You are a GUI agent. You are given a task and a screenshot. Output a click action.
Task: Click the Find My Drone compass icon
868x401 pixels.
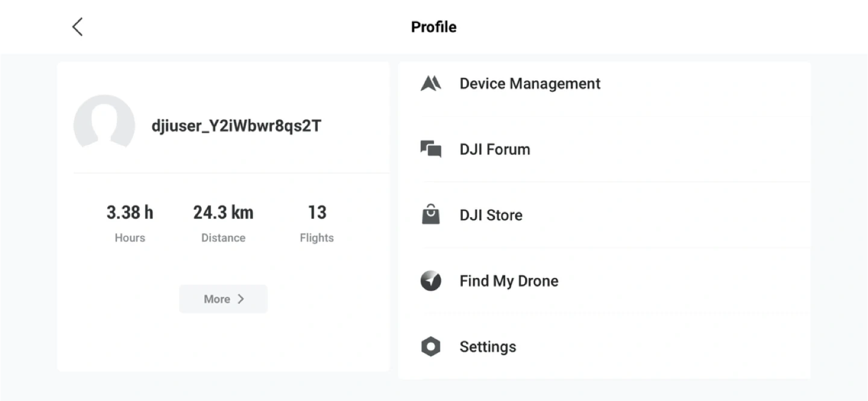[430, 281]
